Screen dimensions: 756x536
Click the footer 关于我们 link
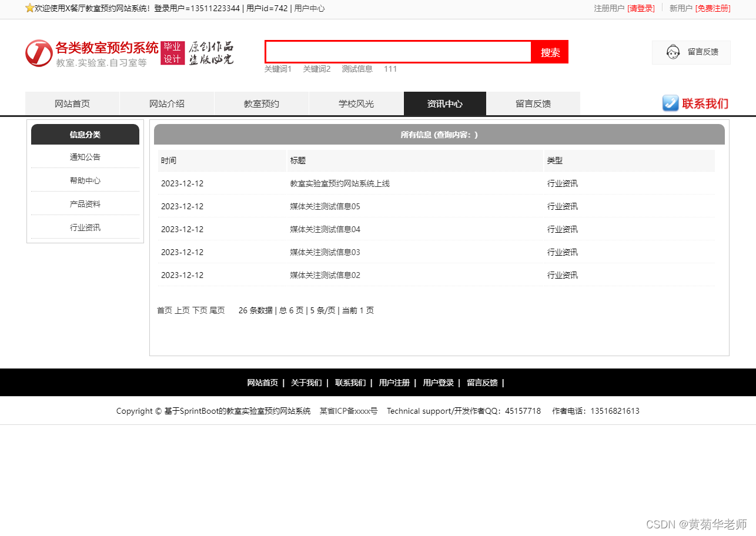click(306, 383)
